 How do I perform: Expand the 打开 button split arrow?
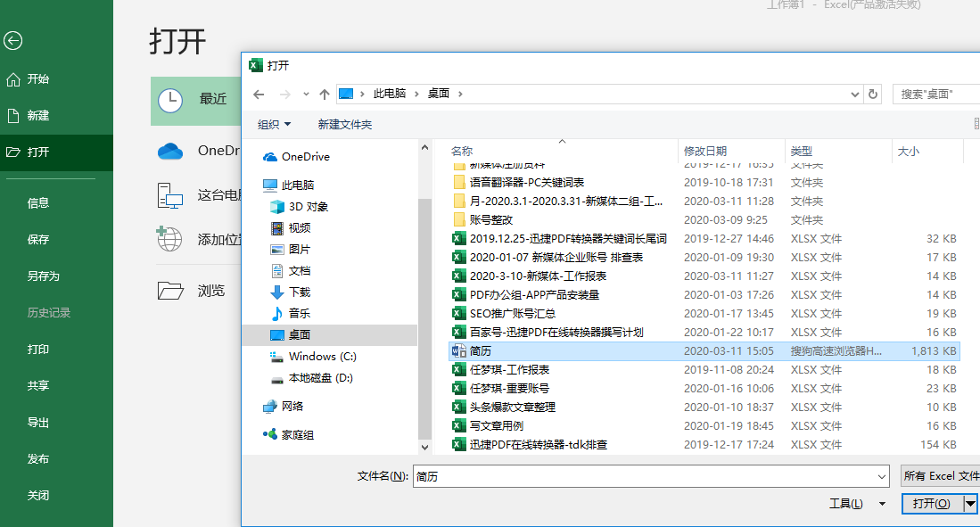(x=970, y=503)
